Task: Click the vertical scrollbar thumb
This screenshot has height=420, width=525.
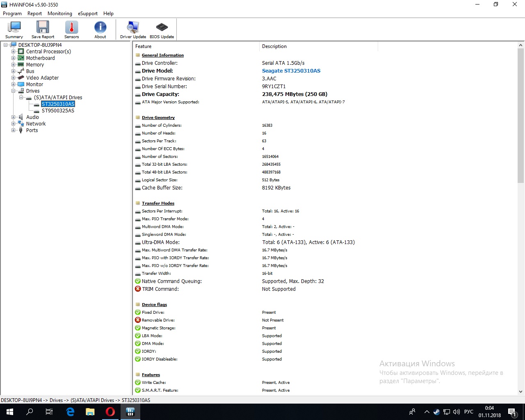Action: [521, 116]
